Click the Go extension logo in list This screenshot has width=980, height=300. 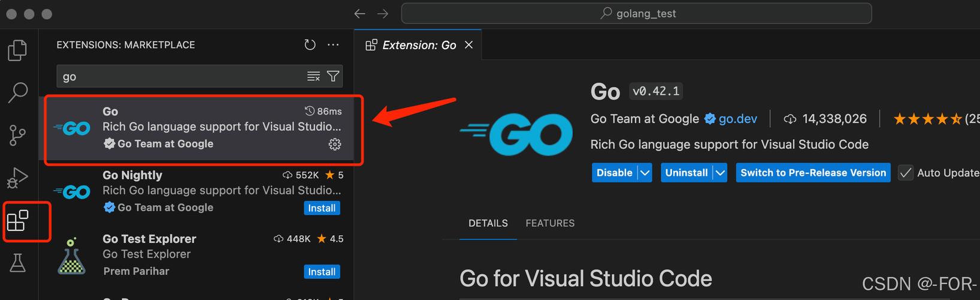(72, 128)
